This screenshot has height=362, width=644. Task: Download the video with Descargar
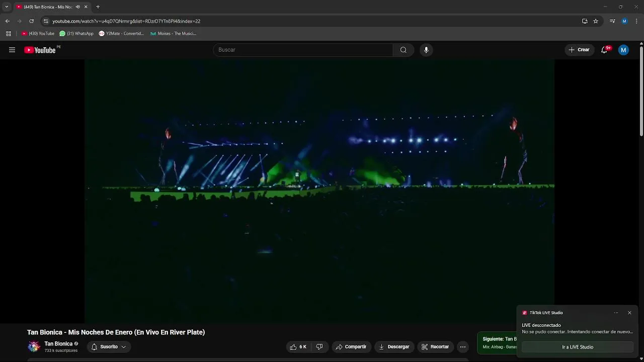click(x=394, y=347)
